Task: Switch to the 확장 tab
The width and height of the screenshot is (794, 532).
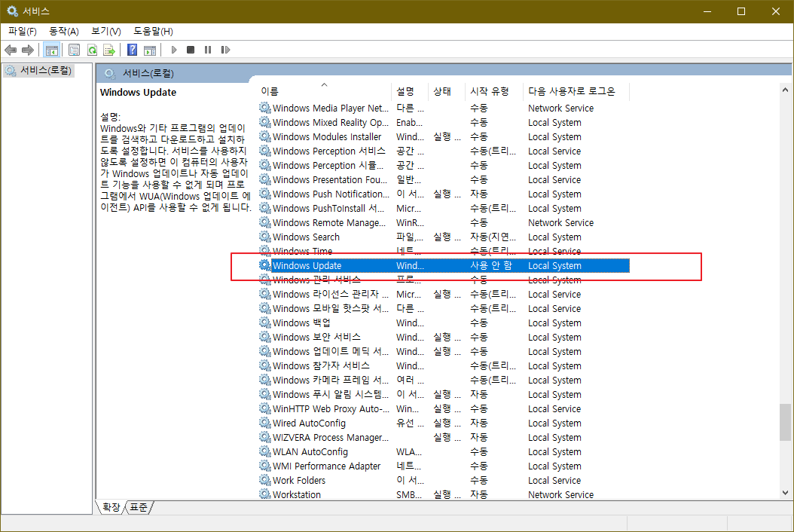Action: (x=111, y=506)
